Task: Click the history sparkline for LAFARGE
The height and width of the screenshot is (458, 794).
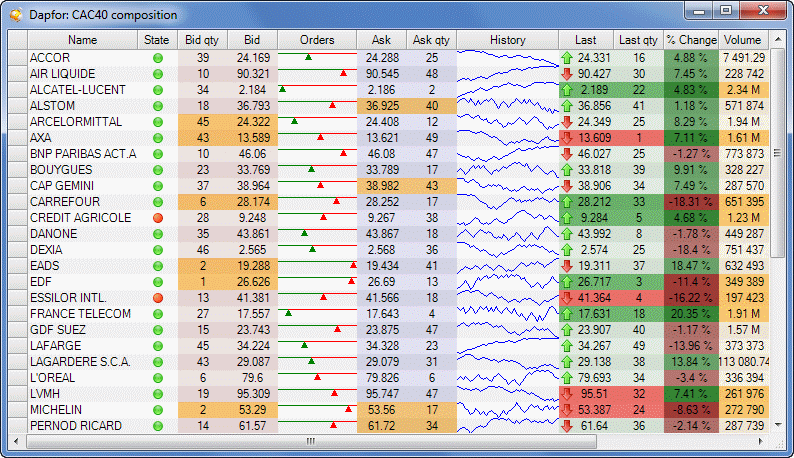Action: tap(507, 346)
